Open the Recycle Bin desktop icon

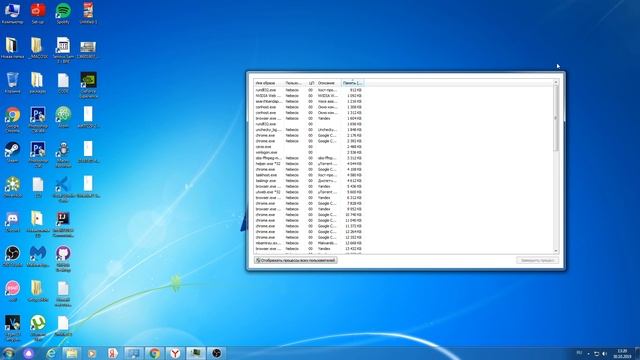[x=12, y=82]
